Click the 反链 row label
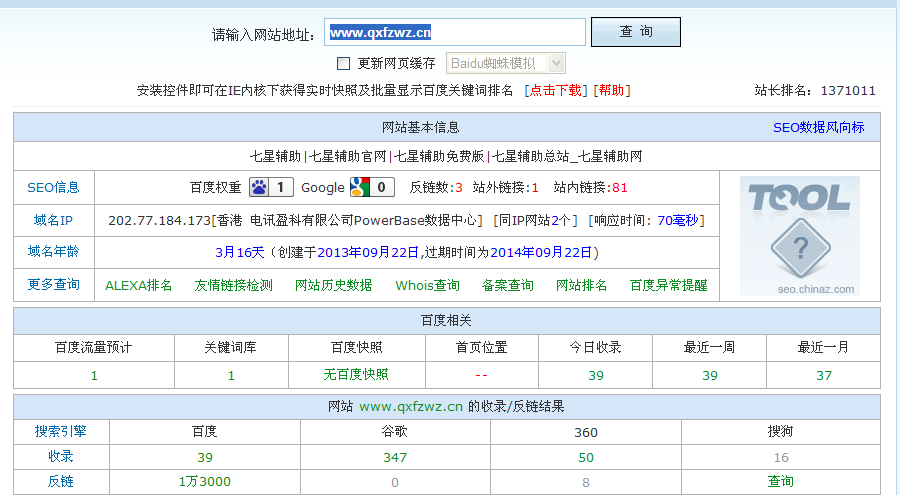The image size is (900, 495). [x=60, y=481]
